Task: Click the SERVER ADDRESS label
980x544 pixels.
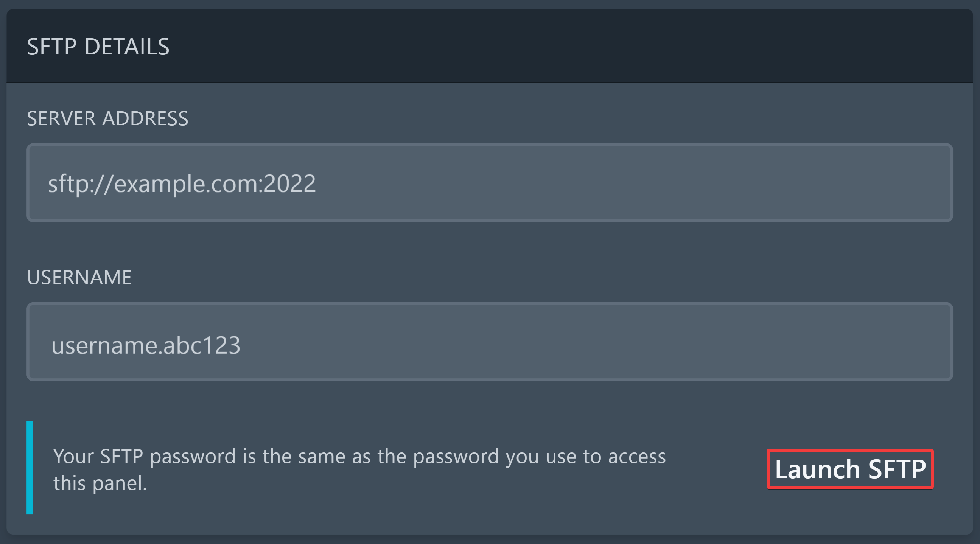Action: [108, 118]
